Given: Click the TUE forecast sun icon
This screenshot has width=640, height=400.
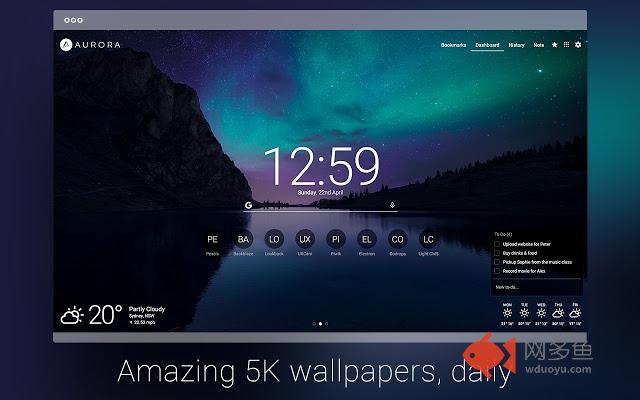Looking at the screenshot, I should 524,313.
